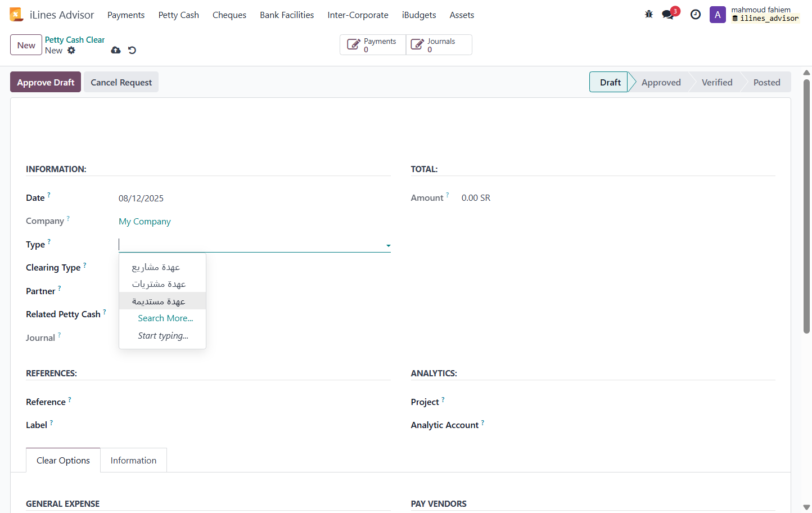Choose the عهدة مشتريات option
The width and height of the screenshot is (812, 513).
[x=163, y=283]
